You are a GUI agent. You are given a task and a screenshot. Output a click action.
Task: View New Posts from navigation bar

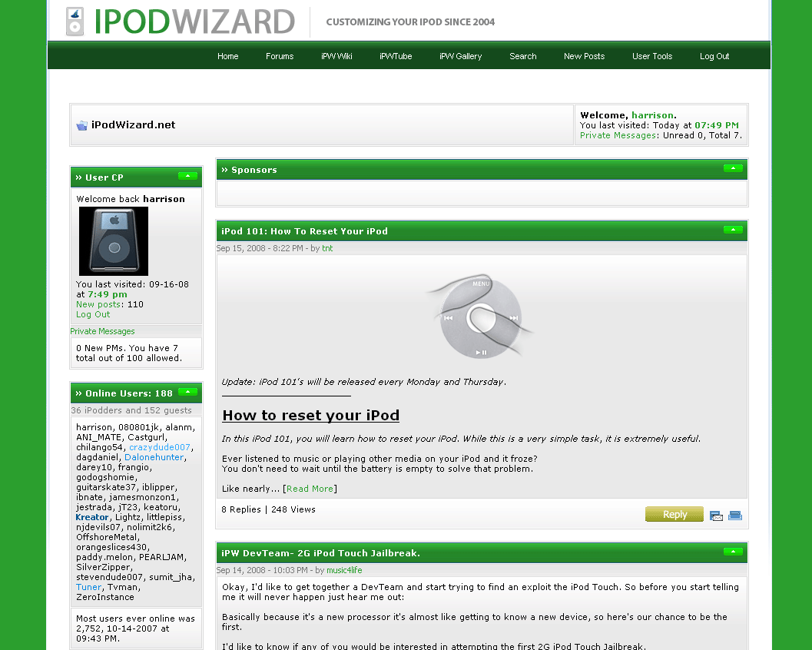point(584,56)
